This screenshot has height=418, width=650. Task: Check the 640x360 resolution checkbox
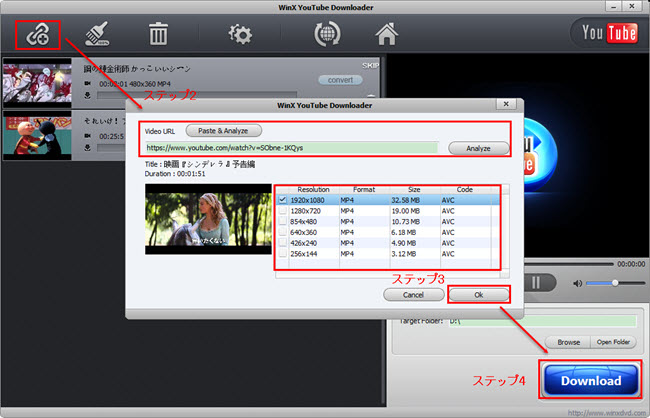283,232
